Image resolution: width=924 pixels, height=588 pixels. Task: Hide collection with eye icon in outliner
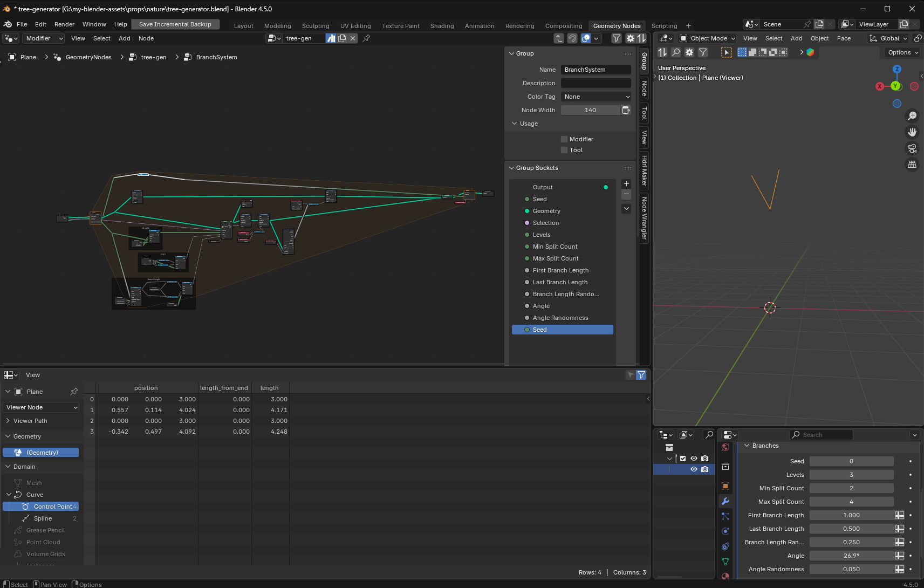(694, 459)
